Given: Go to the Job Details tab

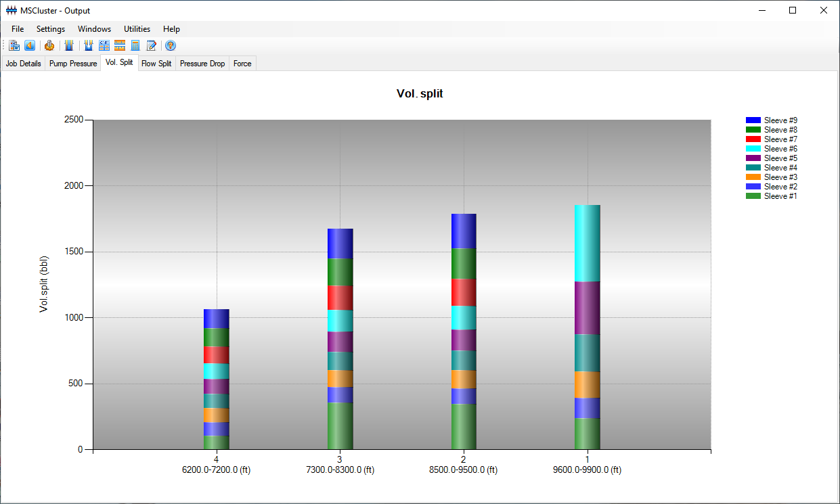Looking at the screenshot, I should pos(24,64).
